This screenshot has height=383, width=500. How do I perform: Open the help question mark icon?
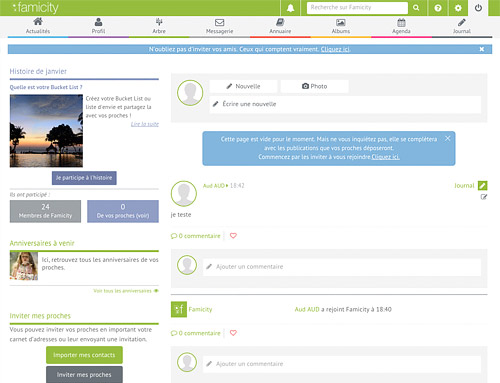point(438,8)
